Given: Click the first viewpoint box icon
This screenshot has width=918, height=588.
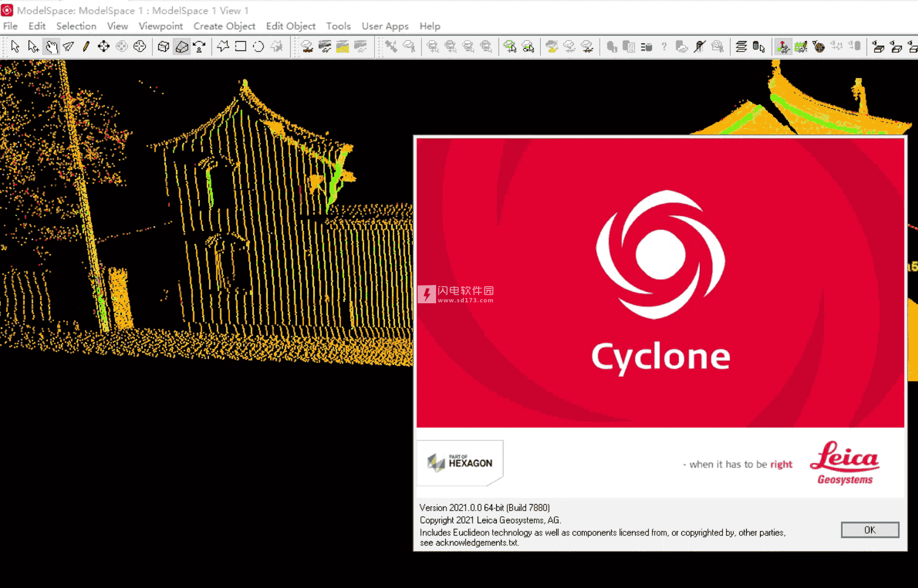Looking at the screenshot, I should [x=878, y=47].
